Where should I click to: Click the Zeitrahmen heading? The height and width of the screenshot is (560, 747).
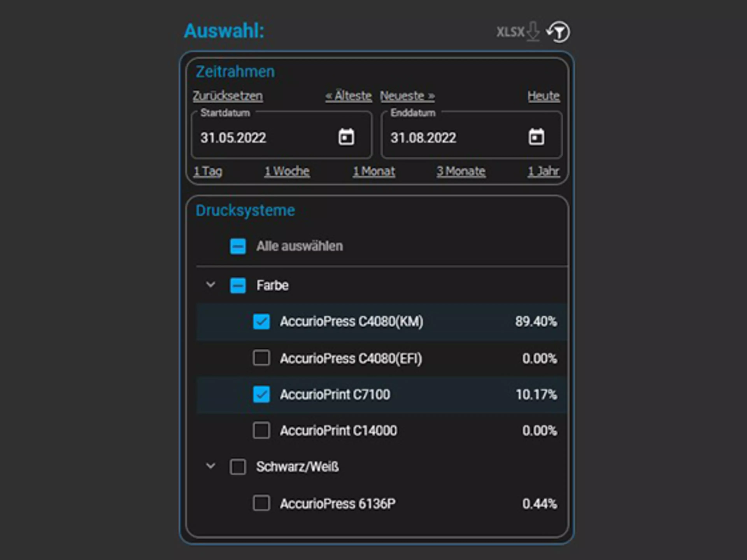pyautogui.click(x=235, y=72)
